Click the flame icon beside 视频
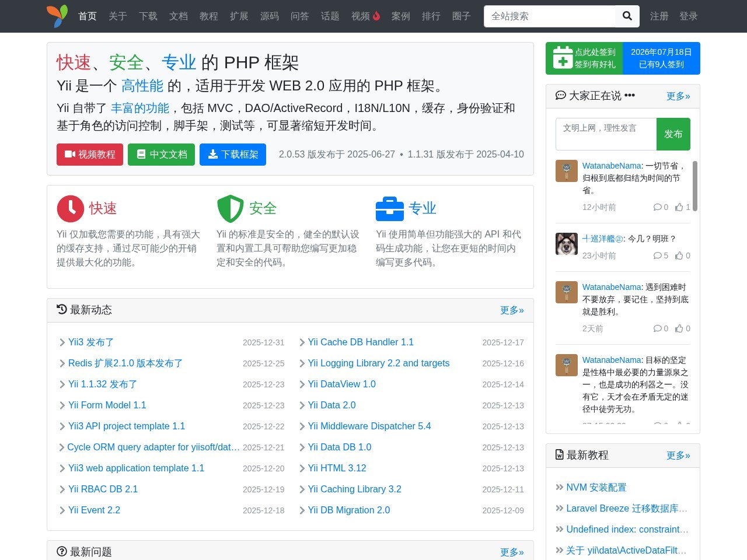This screenshot has width=747, height=560. point(376,16)
